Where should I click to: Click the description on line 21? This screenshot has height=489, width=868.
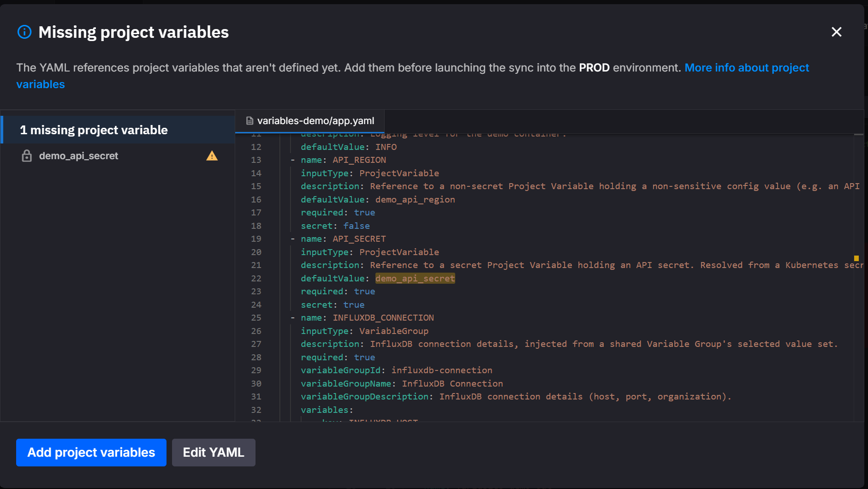[581, 265]
